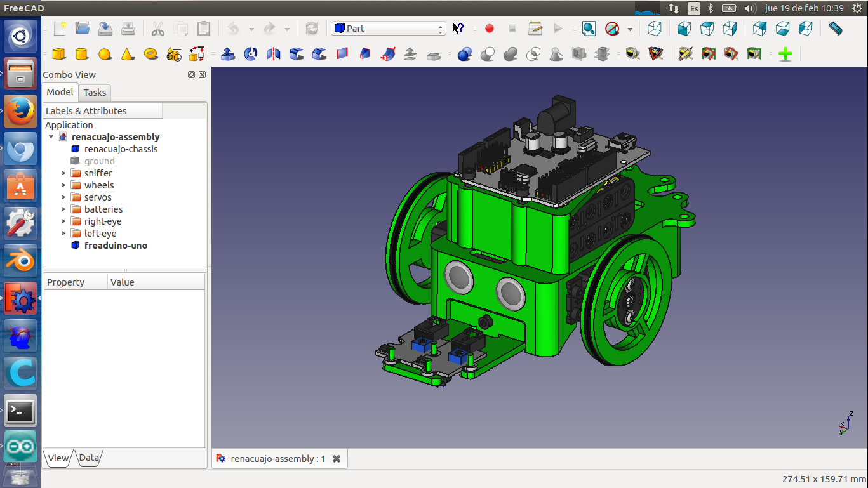868x488 pixels.
Task: Expand the wheels group in tree
Action: pos(63,185)
